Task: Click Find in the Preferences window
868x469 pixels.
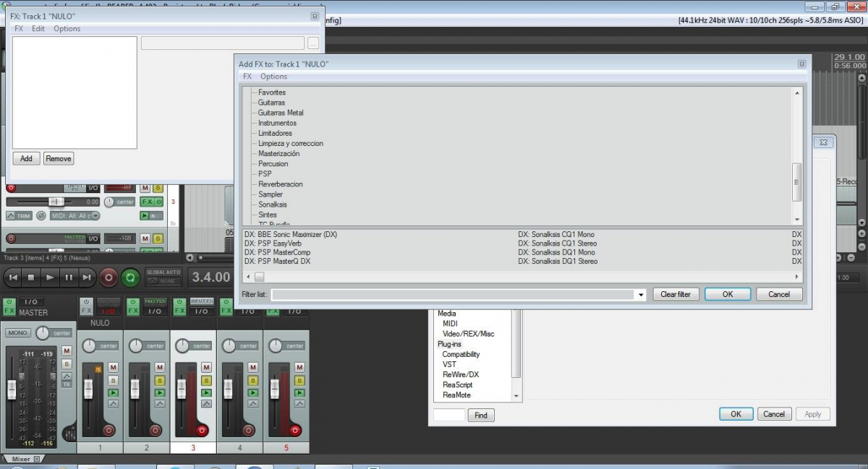Action: point(482,416)
